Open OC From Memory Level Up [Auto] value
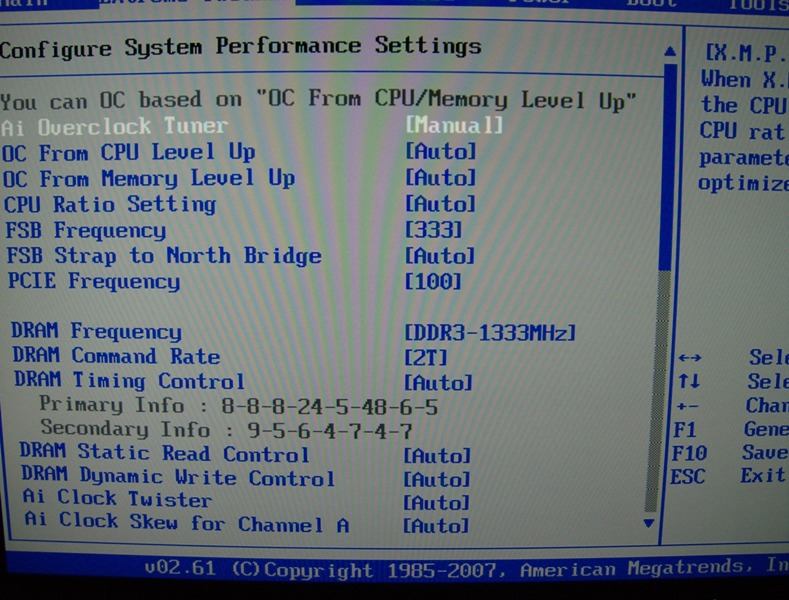 click(x=440, y=177)
